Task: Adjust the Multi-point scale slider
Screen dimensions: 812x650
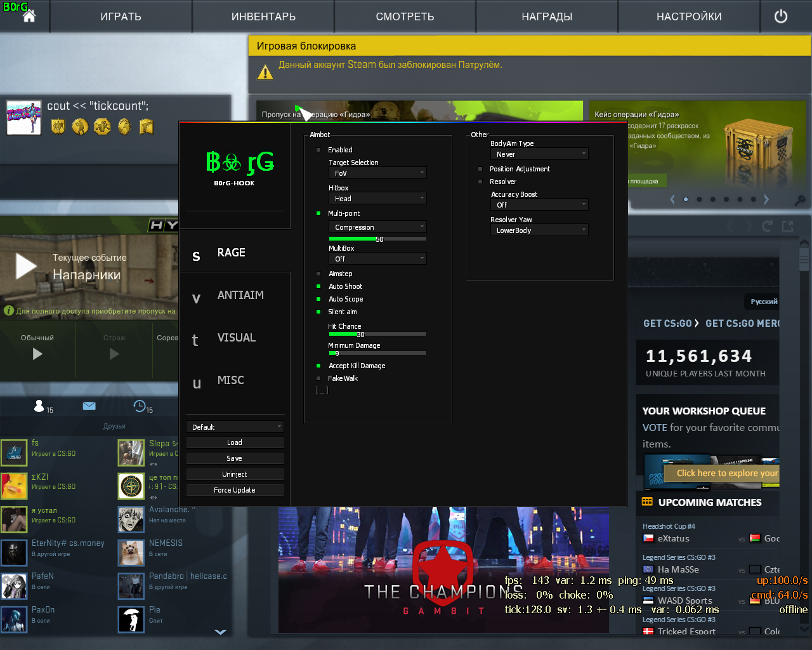Action: click(x=377, y=239)
